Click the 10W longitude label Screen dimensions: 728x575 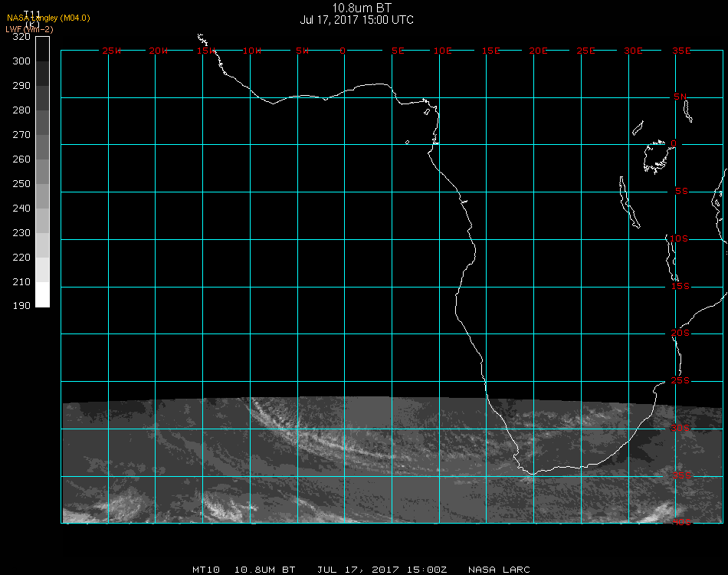point(252,51)
